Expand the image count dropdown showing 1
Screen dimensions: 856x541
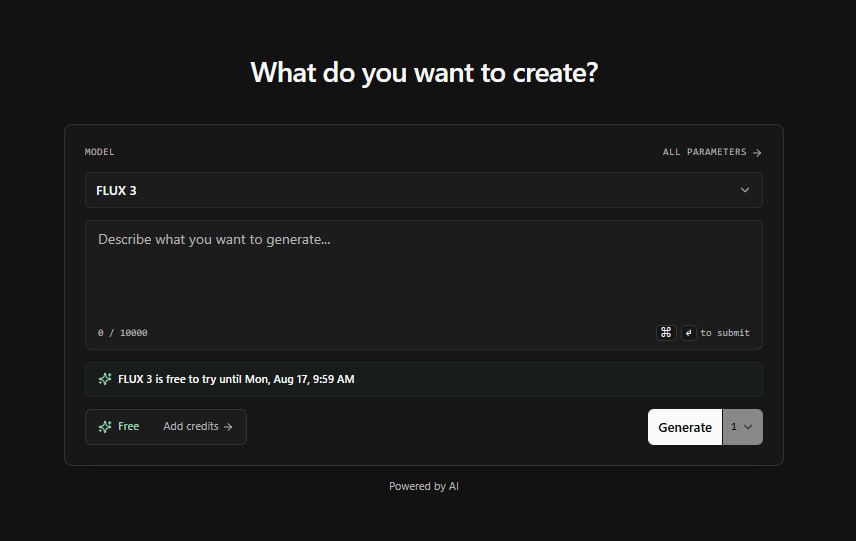point(742,427)
